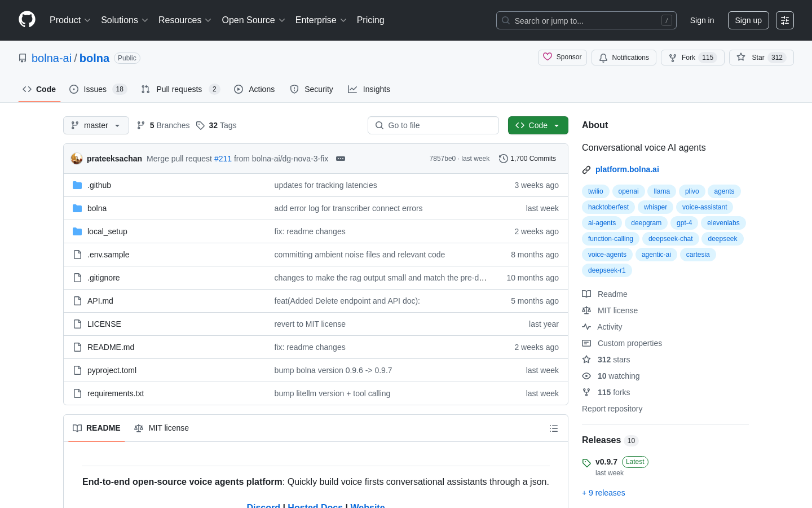Viewport: 812px width, 508px height.
Task: Open commit 'revert to MIT license'
Action: (310, 324)
